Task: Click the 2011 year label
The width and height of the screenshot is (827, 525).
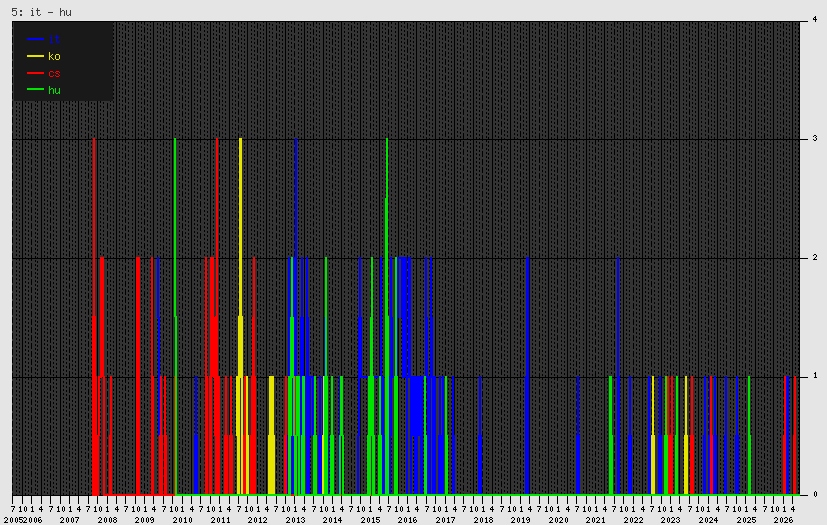Action: 220,520
